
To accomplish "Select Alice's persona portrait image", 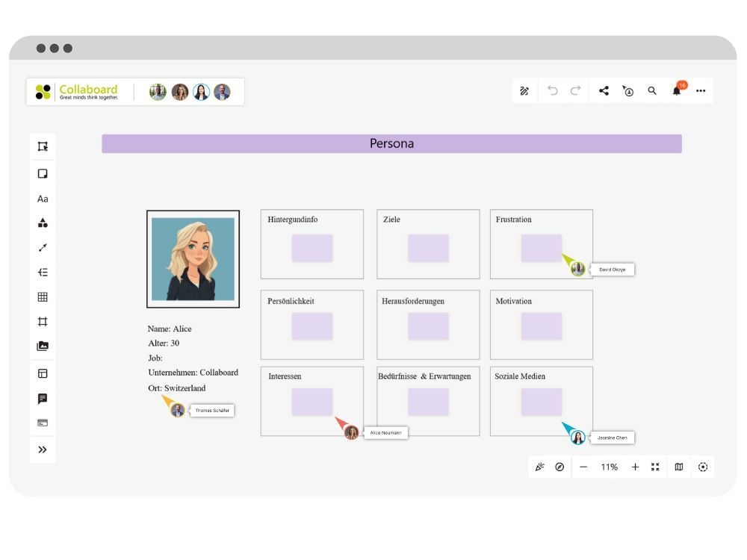I will [193, 259].
